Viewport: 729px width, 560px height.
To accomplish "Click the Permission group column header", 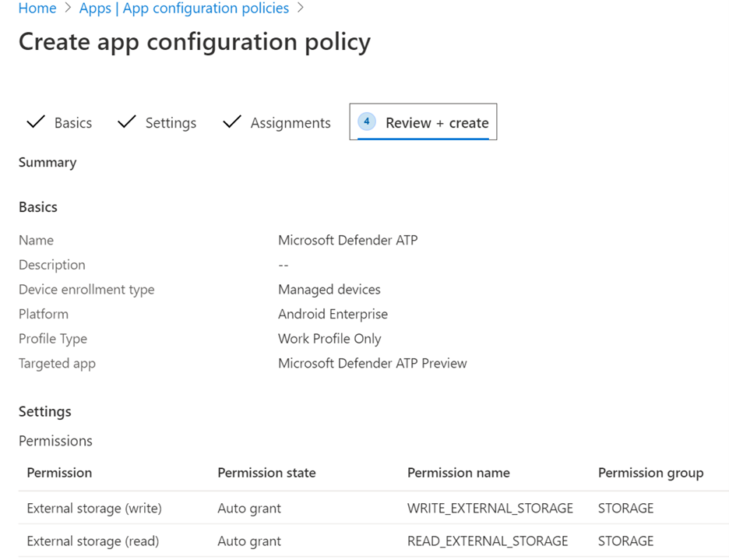I will 650,473.
